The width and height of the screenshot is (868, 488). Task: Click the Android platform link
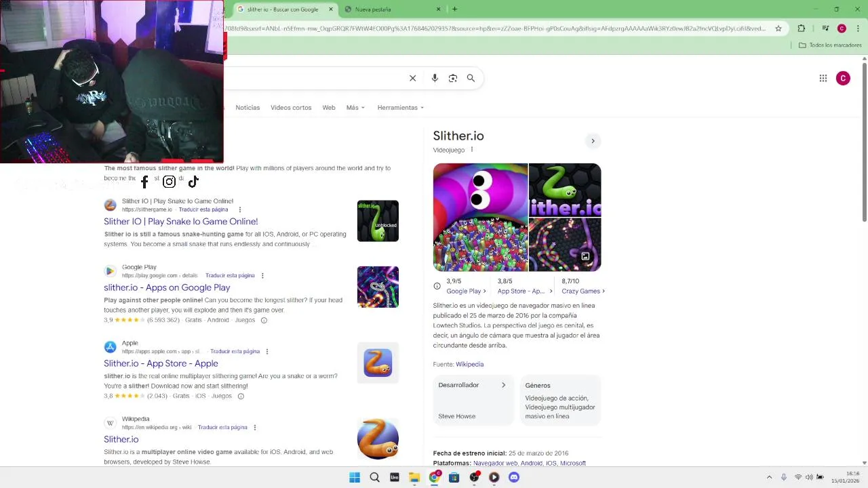click(x=531, y=463)
